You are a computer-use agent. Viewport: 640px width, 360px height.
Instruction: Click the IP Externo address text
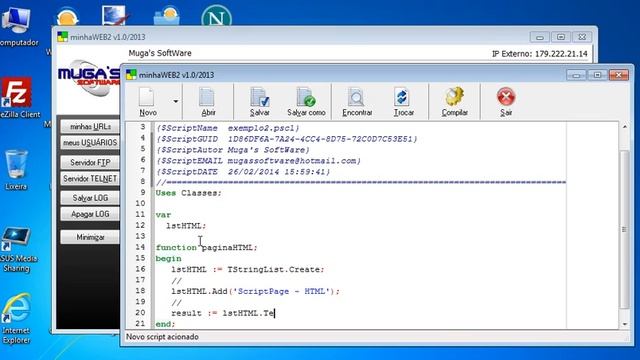pos(540,53)
